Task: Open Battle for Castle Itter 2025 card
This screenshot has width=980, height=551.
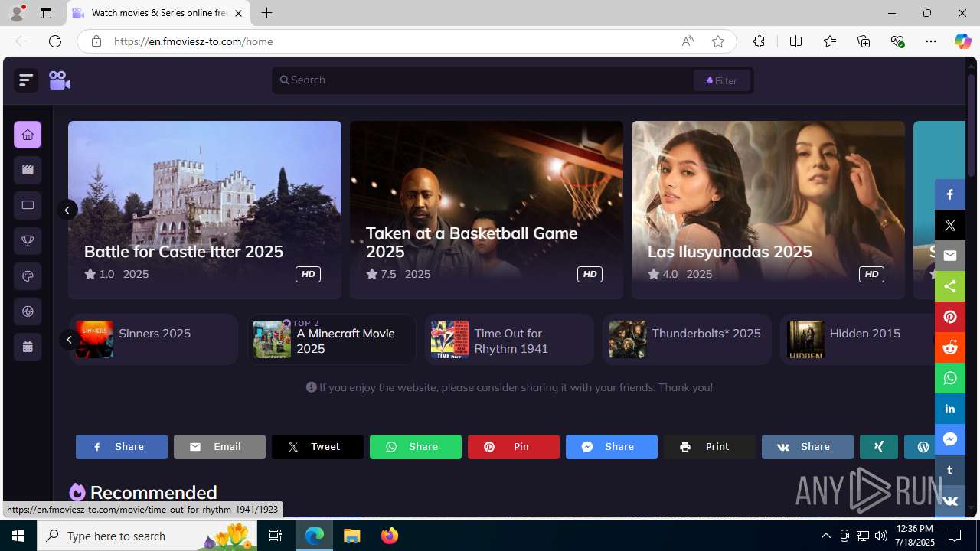Action: (204, 210)
